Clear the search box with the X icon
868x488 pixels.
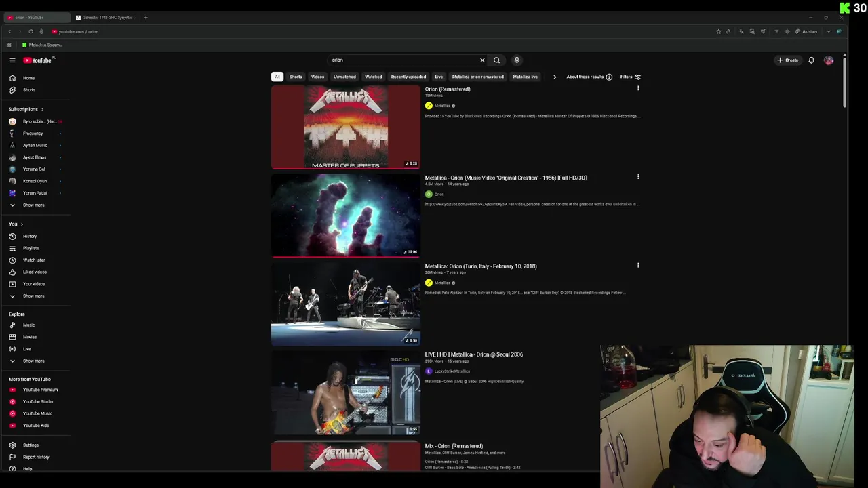[x=482, y=60]
